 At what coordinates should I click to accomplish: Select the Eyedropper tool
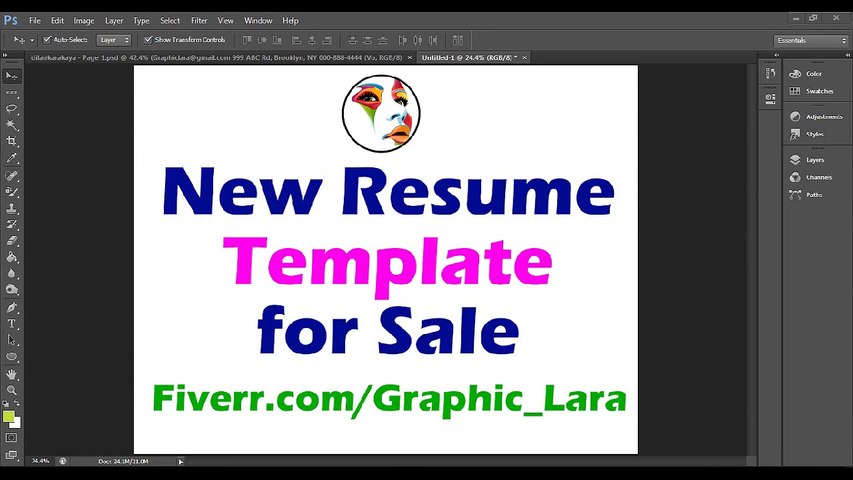pyautogui.click(x=11, y=158)
